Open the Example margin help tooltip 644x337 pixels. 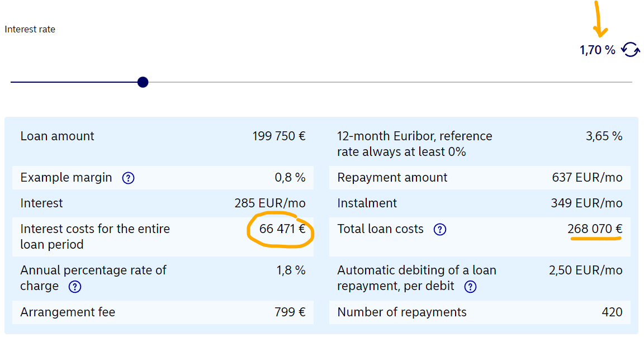128,178
